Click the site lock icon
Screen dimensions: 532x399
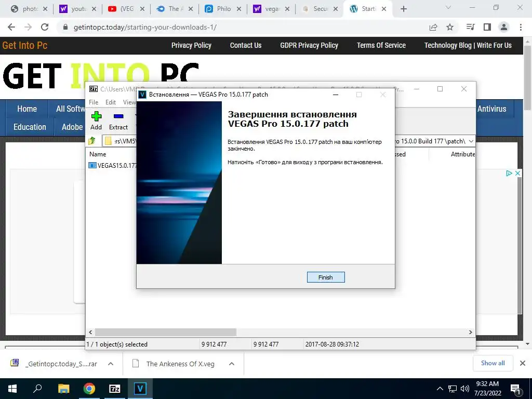(65, 27)
